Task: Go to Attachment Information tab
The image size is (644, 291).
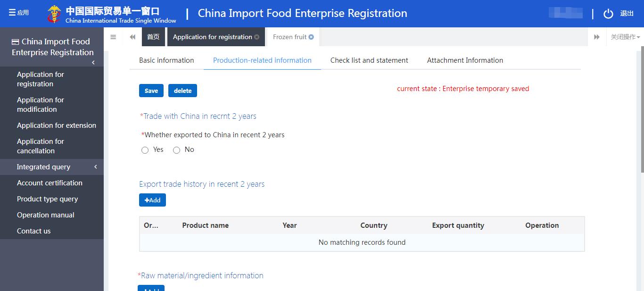Action: 465,60
